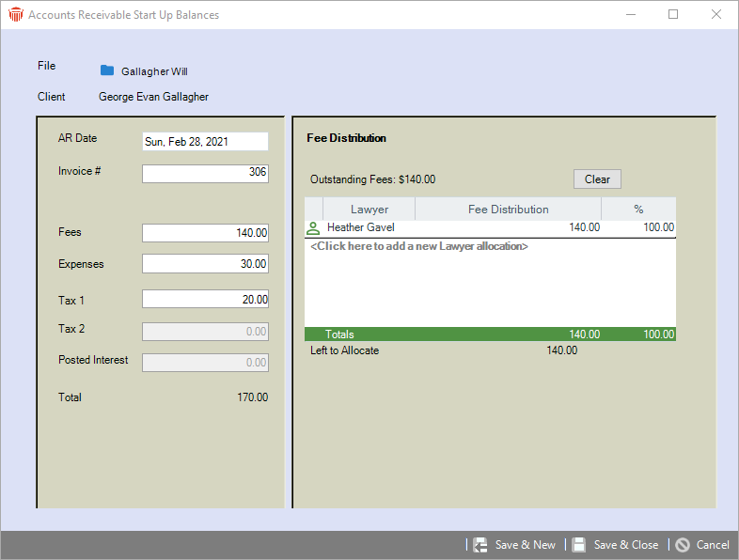
Task: Click the row selector header cell left of Lawyer
Action: pos(314,210)
